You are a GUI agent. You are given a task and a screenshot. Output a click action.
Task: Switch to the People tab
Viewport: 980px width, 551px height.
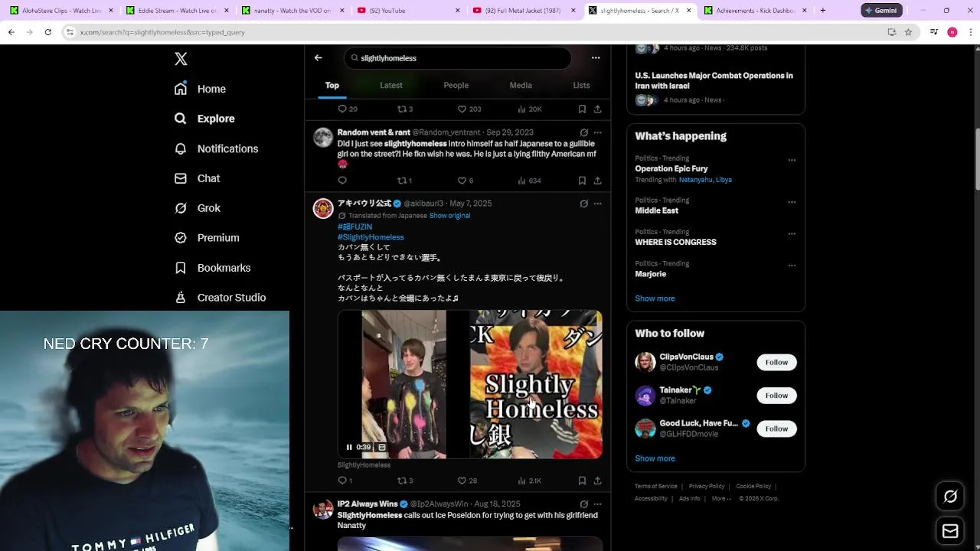(x=456, y=85)
